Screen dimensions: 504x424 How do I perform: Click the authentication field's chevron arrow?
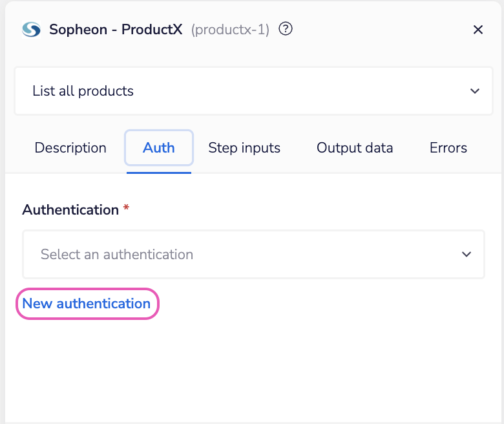467,255
